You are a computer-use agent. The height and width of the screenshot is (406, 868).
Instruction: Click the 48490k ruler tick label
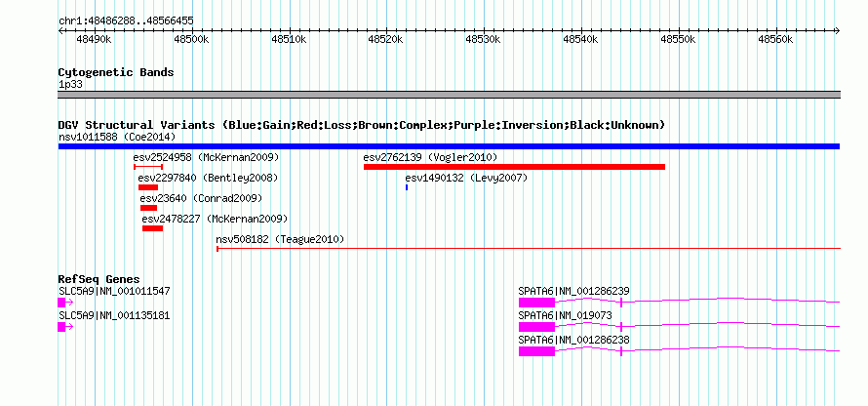[96, 39]
